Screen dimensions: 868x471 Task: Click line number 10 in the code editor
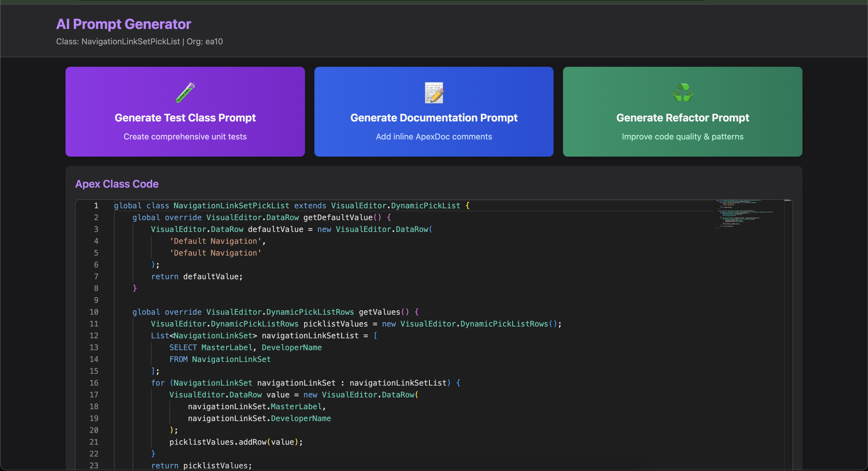tap(94, 312)
